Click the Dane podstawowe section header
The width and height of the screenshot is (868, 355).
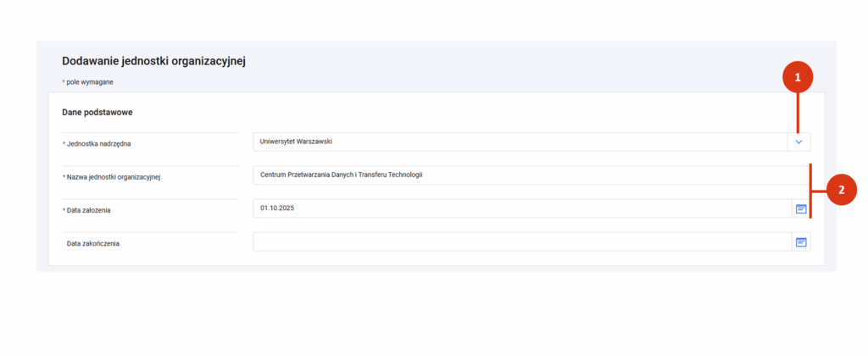[97, 112]
